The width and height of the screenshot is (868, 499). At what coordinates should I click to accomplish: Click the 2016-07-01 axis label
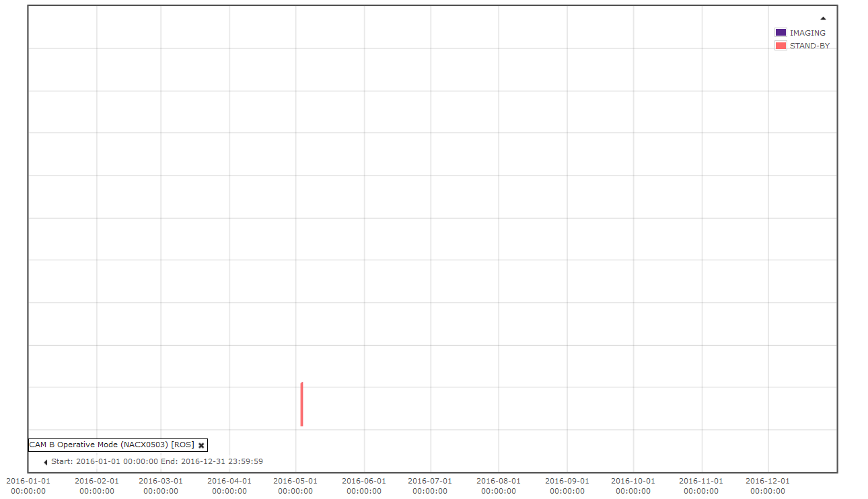(x=430, y=486)
